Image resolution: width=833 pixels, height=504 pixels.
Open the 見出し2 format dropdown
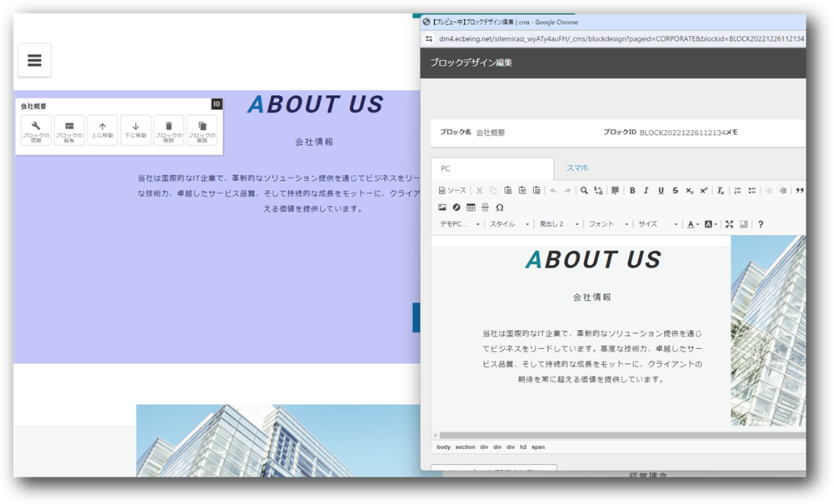[x=558, y=224]
